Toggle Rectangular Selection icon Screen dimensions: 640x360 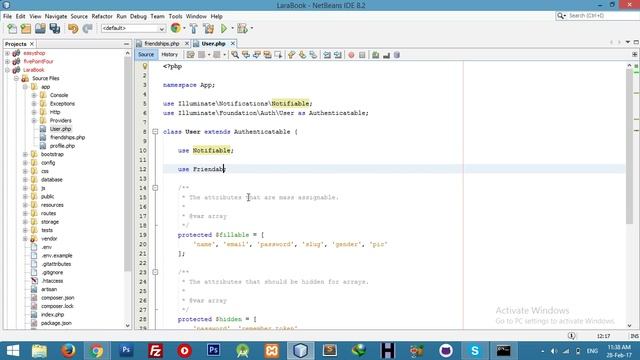pyautogui.click(x=278, y=55)
